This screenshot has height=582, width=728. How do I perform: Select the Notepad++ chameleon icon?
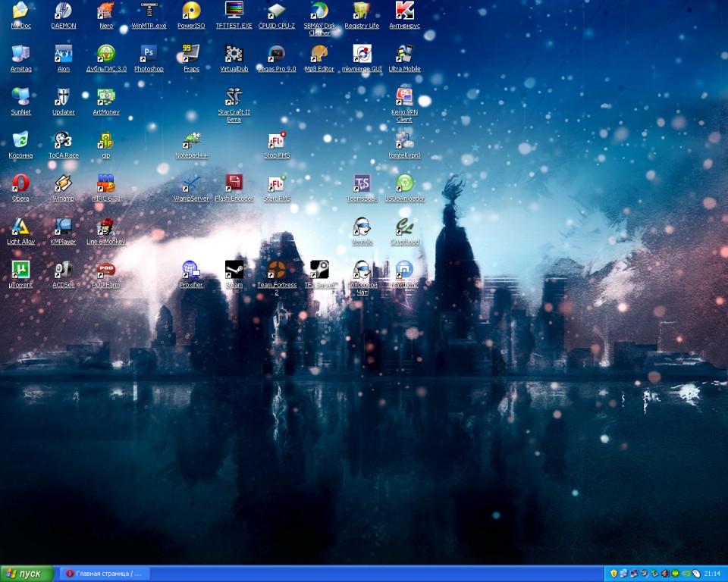click(191, 140)
